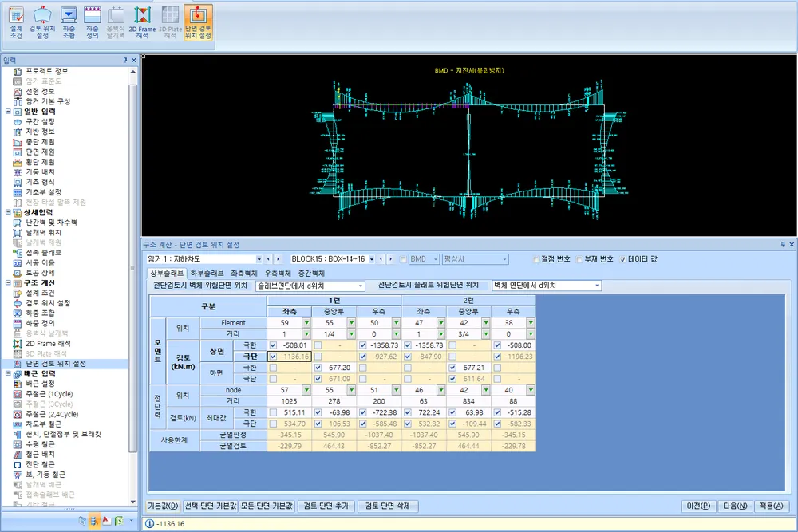Switch to the 중간벽체 tab
Screen dimensions: 798x532
tap(311, 274)
